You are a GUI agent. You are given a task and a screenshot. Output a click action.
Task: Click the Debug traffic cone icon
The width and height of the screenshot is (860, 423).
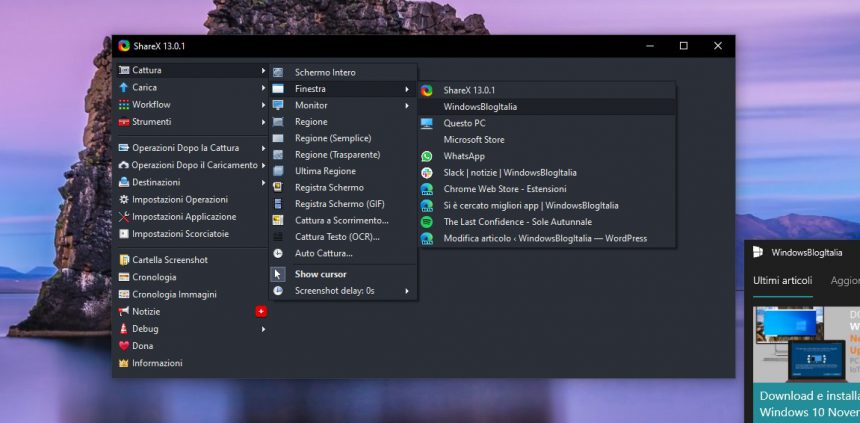click(124, 329)
